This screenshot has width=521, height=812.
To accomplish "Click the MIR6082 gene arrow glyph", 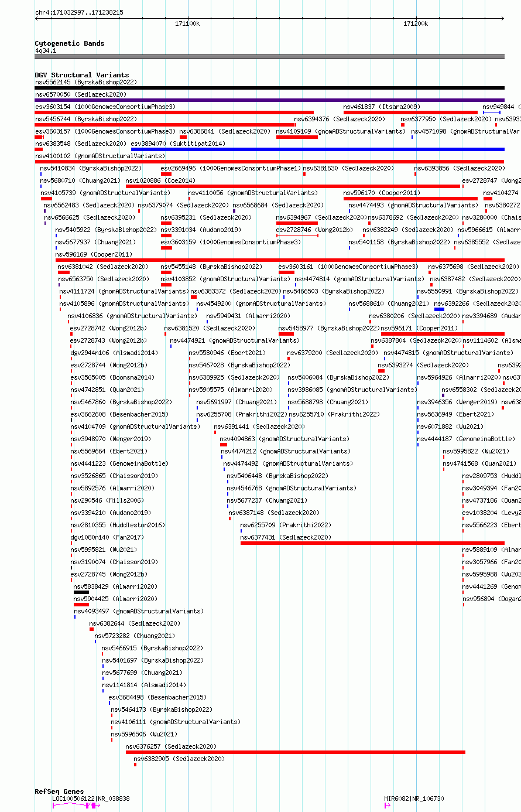I will coord(387,806).
